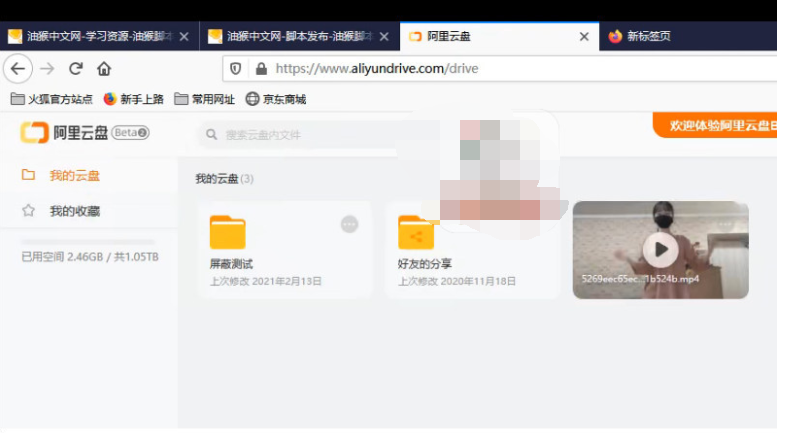785x433 pixels.
Task: Click the 5269eec65ec...1b524b.mp4 file name
Action: 640,279
